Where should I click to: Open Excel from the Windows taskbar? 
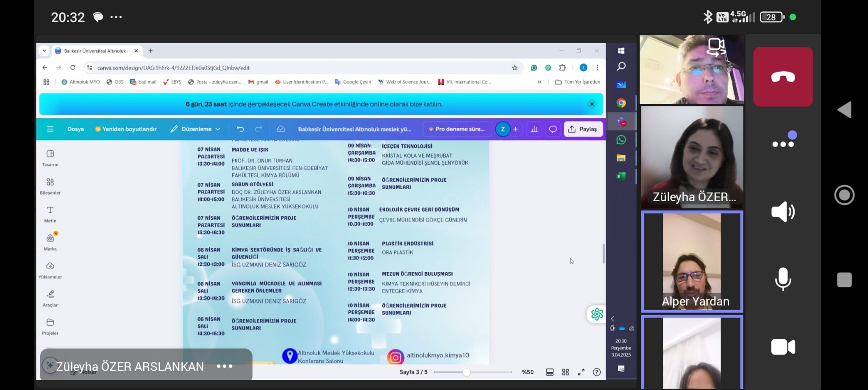point(621,176)
